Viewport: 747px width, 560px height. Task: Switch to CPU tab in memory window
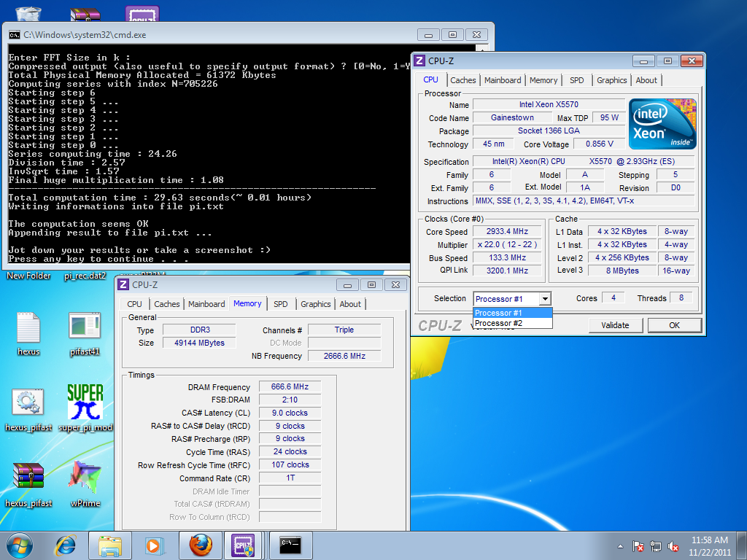[134, 304]
